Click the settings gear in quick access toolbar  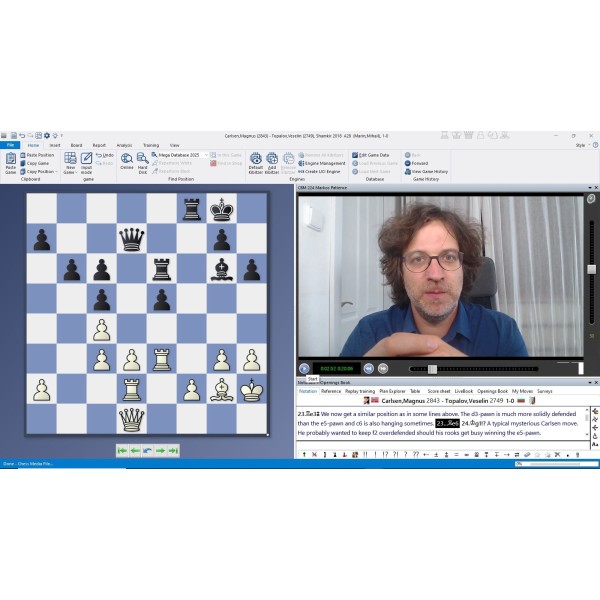click(47, 135)
